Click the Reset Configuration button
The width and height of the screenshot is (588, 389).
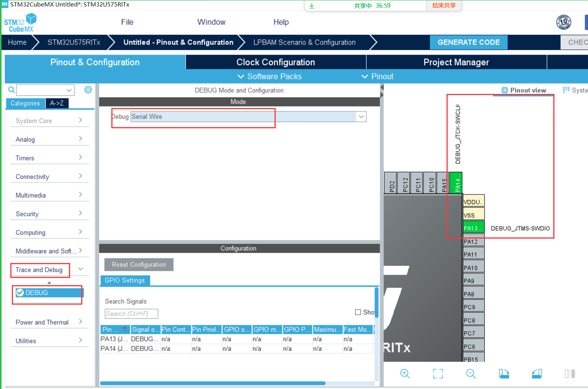point(139,265)
